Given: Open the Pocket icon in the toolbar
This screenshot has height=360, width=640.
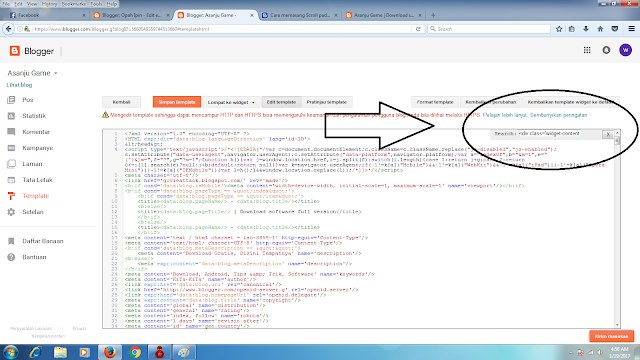Looking at the screenshot, I should (615, 29).
